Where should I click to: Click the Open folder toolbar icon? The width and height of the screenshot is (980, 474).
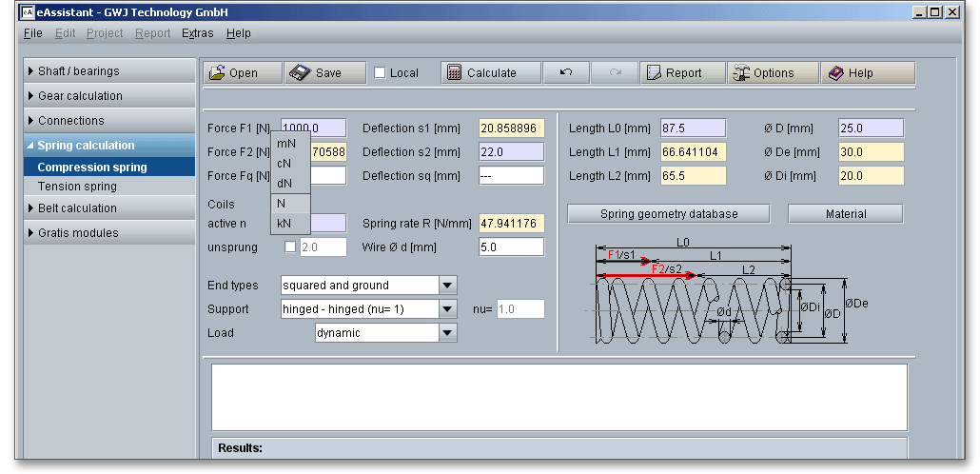coord(217,73)
